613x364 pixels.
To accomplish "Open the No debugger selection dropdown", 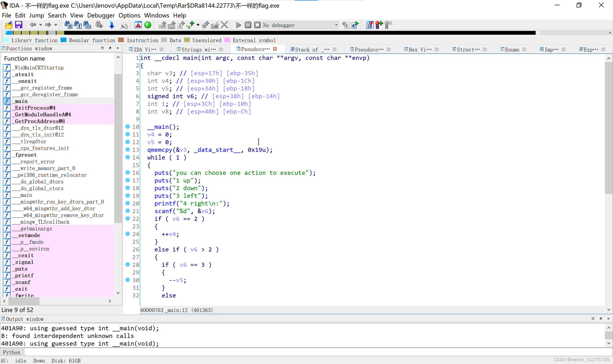I will pyautogui.click(x=300, y=25).
